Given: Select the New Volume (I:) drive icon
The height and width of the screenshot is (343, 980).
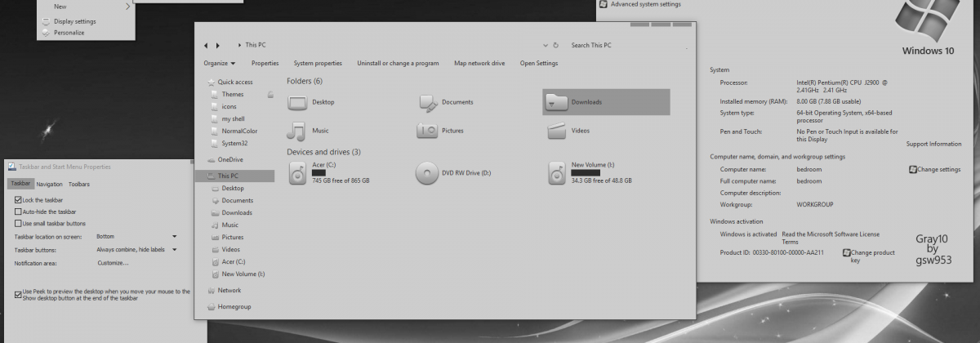Looking at the screenshot, I should pos(558,171).
